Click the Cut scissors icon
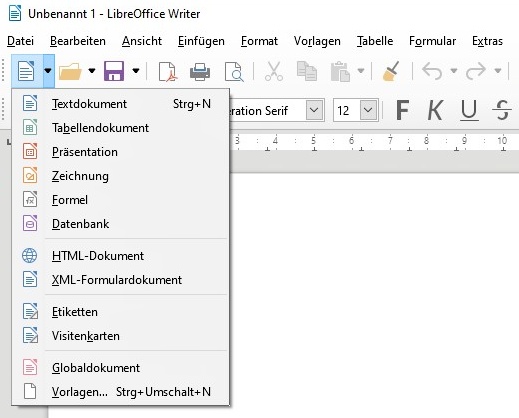Image resolution: width=519 pixels, height=418 pixels. tap(274, 71)
